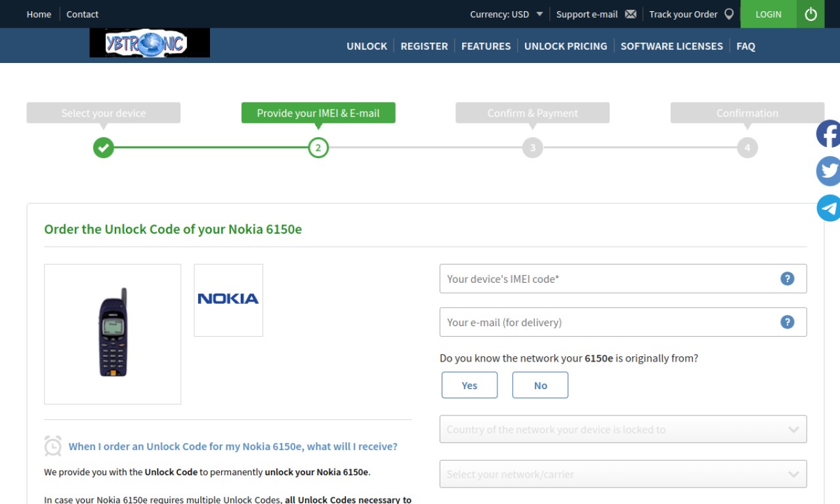The width and height of the screenshot is (840, 504).
Task: Click the Select your device step tab
Action: pyautogui.click(x=103, y=113)
